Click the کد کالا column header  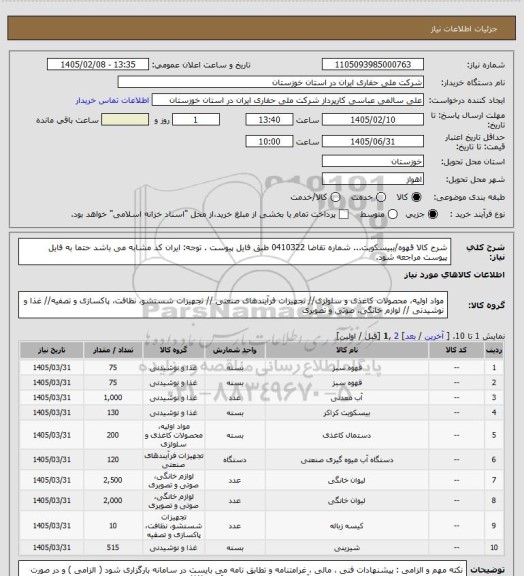pyautogui.click(x=456, y=350)
